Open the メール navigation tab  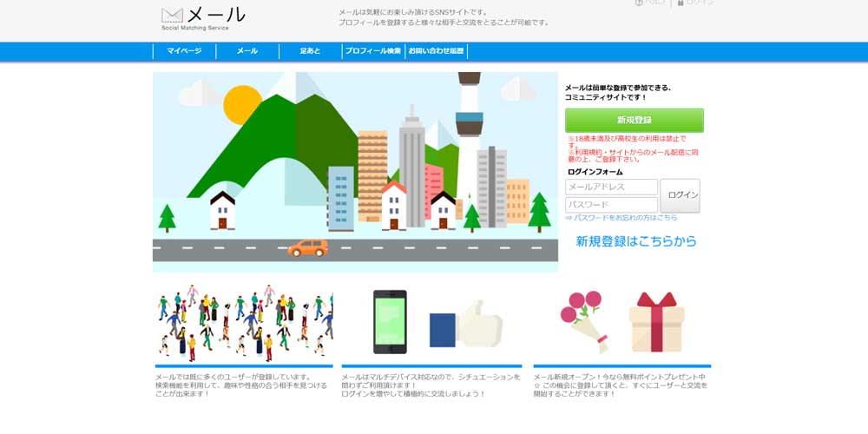point(247,51)
